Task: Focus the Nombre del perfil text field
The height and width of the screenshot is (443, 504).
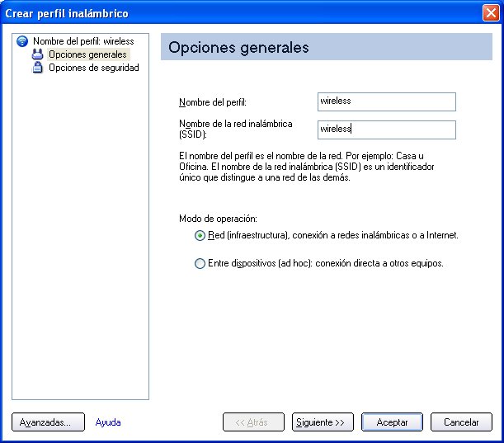Action: point(387,101)
